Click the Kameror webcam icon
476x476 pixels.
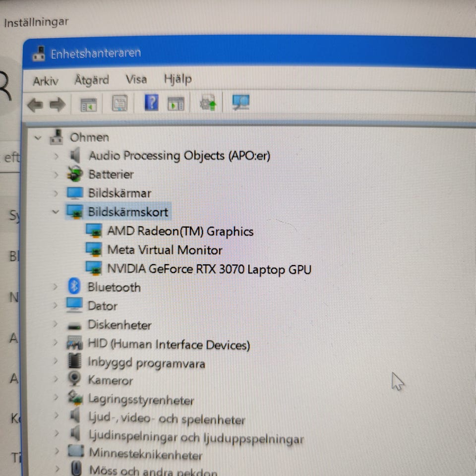pyautogui.click(x=74, y=378)
